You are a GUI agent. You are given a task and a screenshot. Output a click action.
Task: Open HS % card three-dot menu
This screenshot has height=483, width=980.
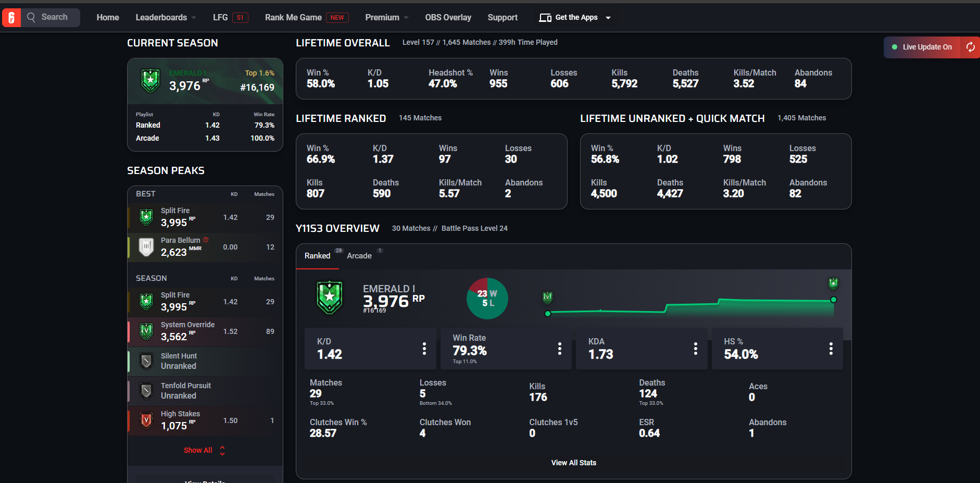coord(831,349)
